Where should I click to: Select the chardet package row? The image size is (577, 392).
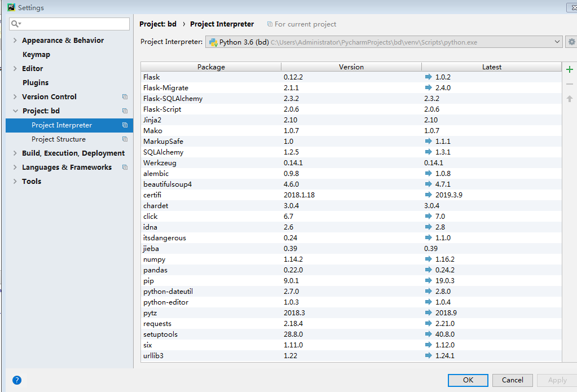(351, 205)
